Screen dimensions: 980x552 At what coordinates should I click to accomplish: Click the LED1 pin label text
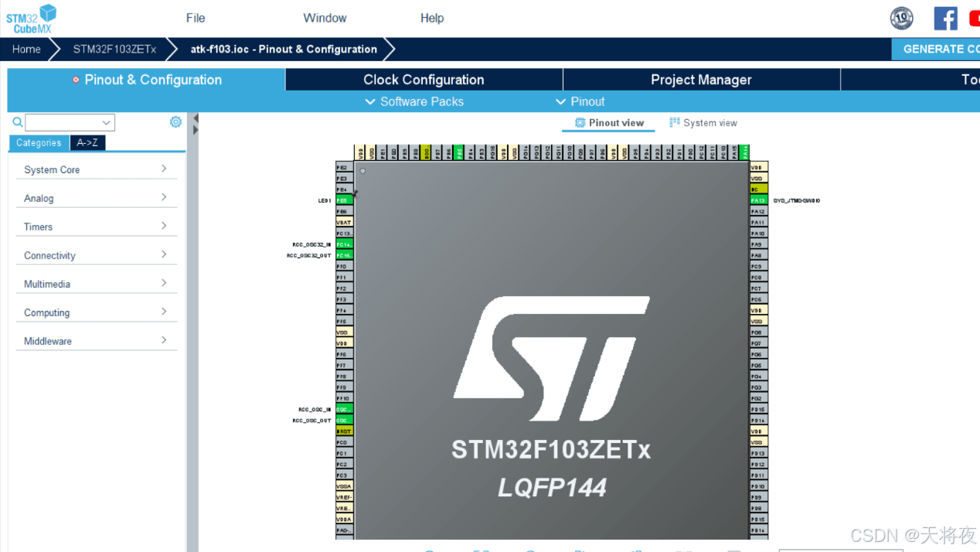325,200
